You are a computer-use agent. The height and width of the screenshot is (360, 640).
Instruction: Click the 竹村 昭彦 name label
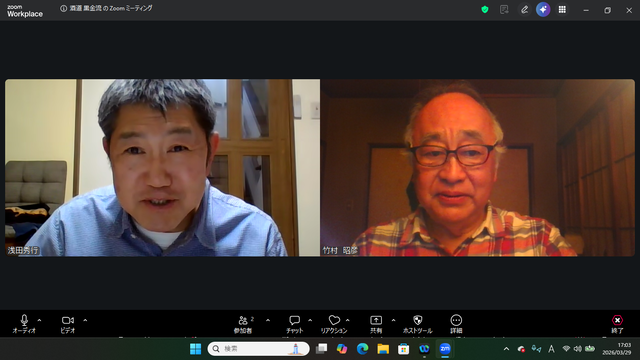tap(340, 250)
